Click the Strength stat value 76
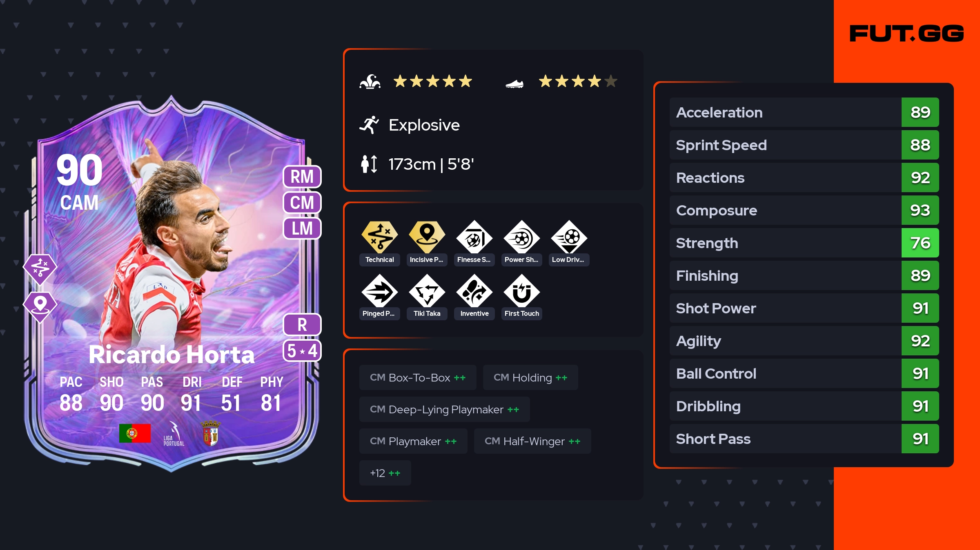This screenshot has height=550, width=980. pyautogui.click(x=920, y=243)
